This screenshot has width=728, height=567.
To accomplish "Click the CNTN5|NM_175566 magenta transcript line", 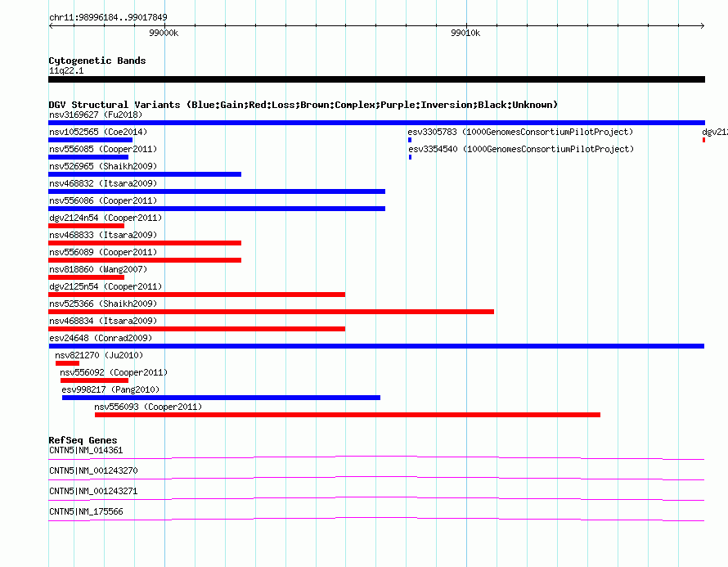I will [x=376, y=520].
